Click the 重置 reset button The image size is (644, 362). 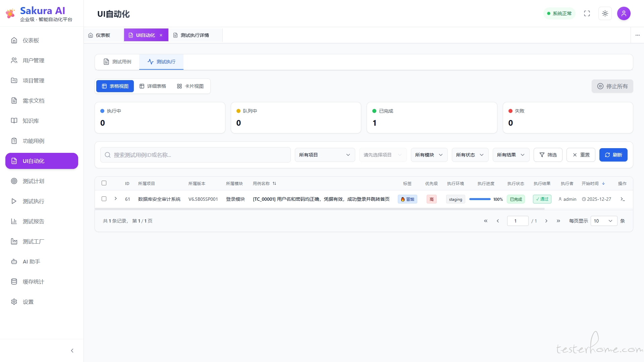(x=581, y=155)
